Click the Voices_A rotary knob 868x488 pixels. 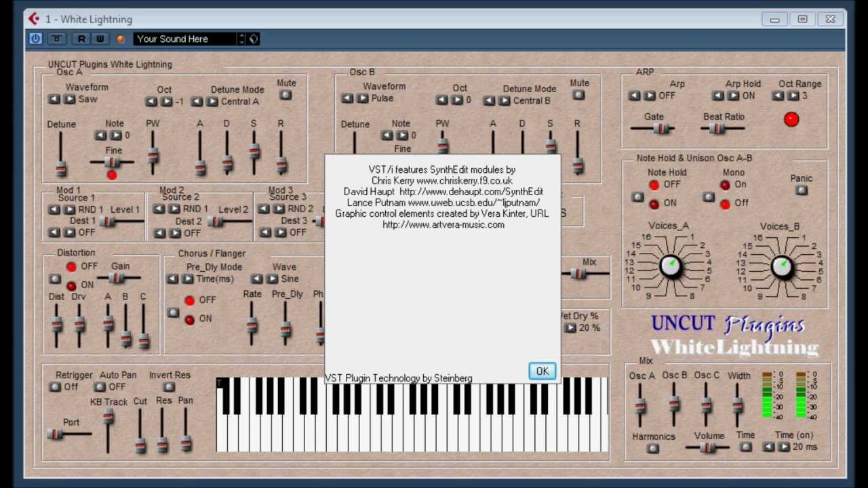[671, 266]
